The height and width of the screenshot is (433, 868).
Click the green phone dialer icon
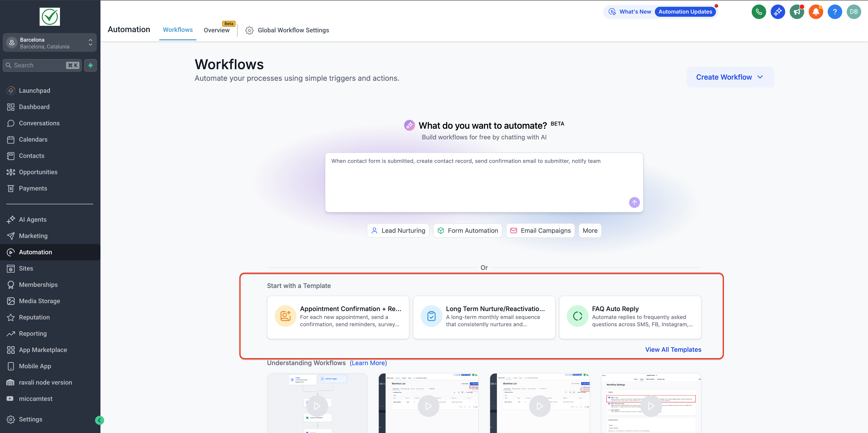click(758, 12)
